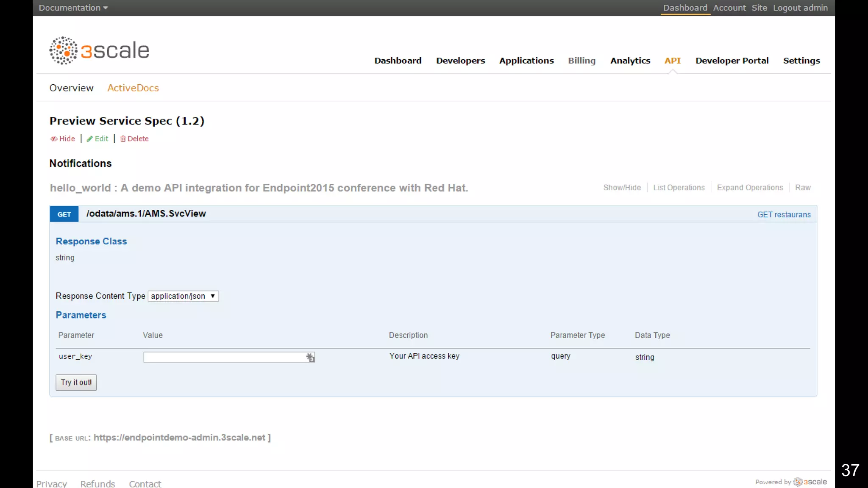The width and height of the screenshot is (868, 488).
Task: Click the Delete trash icon
Action: (x=123, y=139)
